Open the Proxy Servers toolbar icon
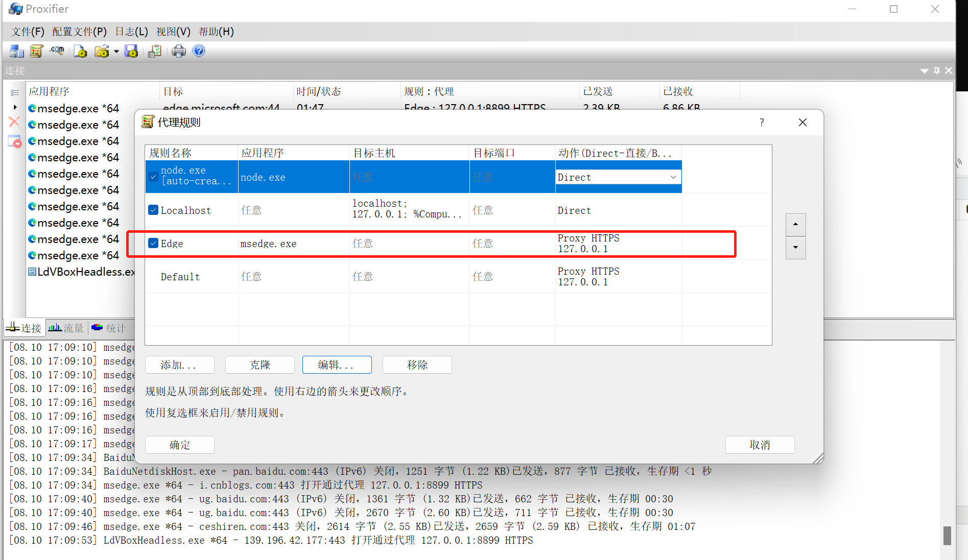The image size is (968, 560). coord(17,51)
